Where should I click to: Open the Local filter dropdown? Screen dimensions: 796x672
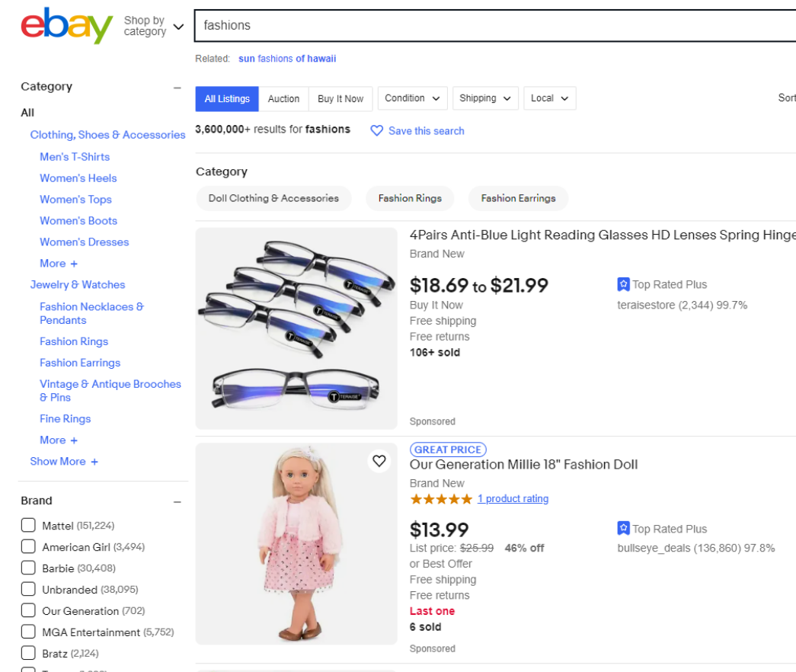point(549,98)
